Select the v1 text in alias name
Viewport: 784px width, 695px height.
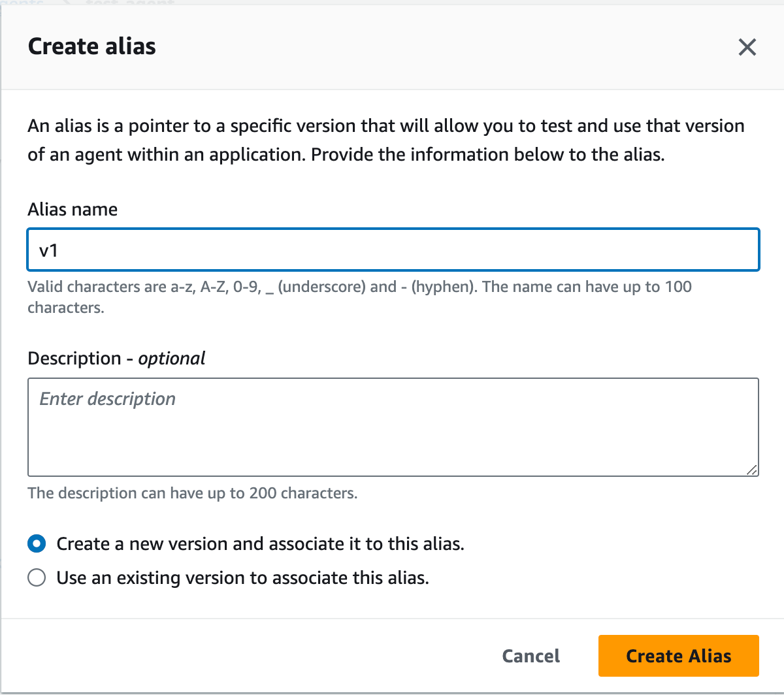click(x=49, y=250)
